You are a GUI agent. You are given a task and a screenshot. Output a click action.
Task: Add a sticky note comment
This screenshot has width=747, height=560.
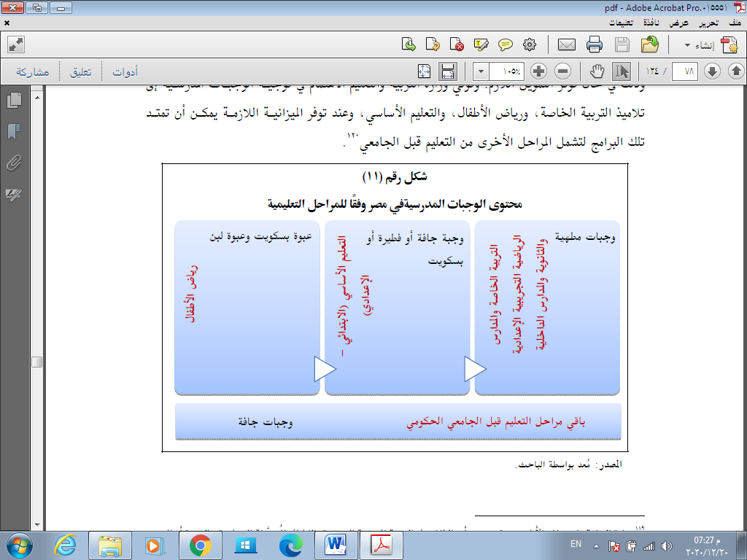click(x=505, y=44)
